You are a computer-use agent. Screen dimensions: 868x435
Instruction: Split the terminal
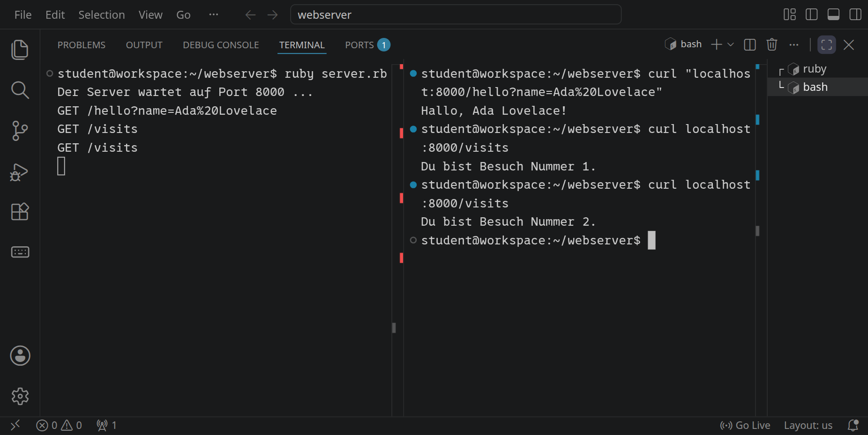point(750,44)
